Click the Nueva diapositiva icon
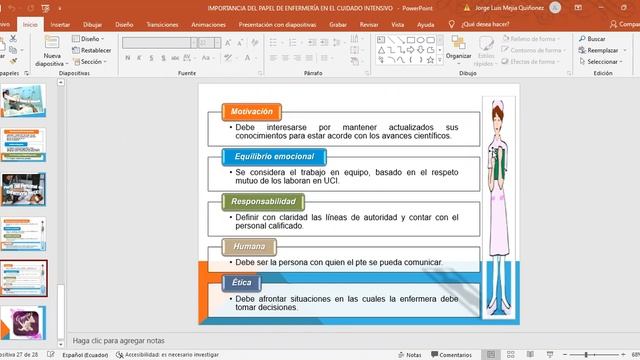The height and width of the screenshot is (360, 640). pyautogui.click(x=52, y=42)
